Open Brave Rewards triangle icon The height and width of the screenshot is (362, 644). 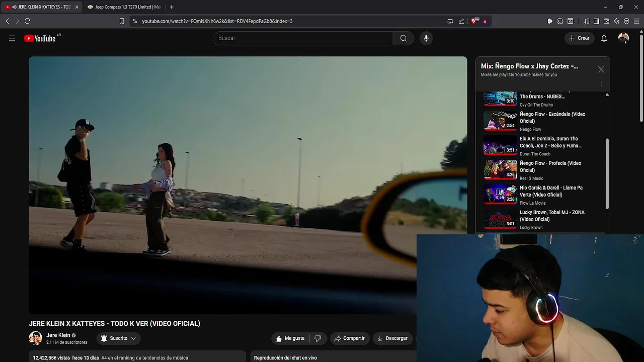(485, 21)
